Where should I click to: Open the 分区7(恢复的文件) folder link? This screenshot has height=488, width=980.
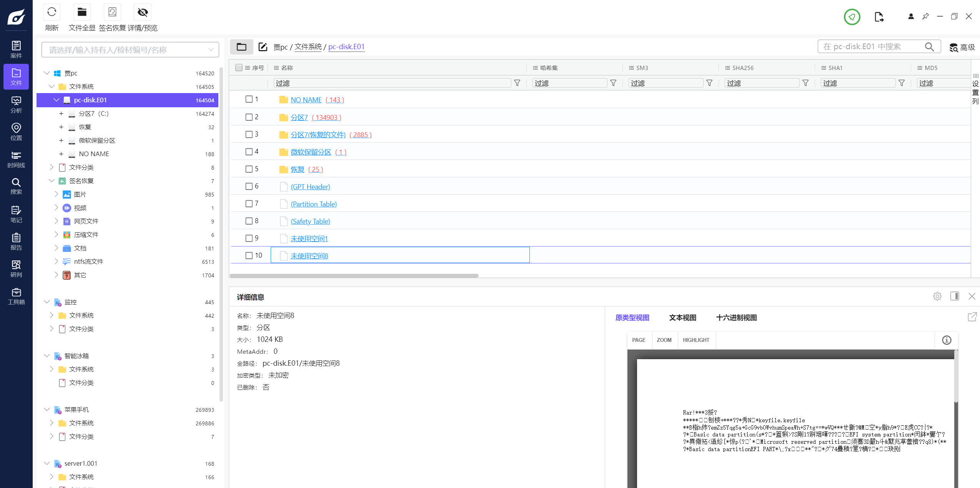pyautogui.click(x=318, y=135)
